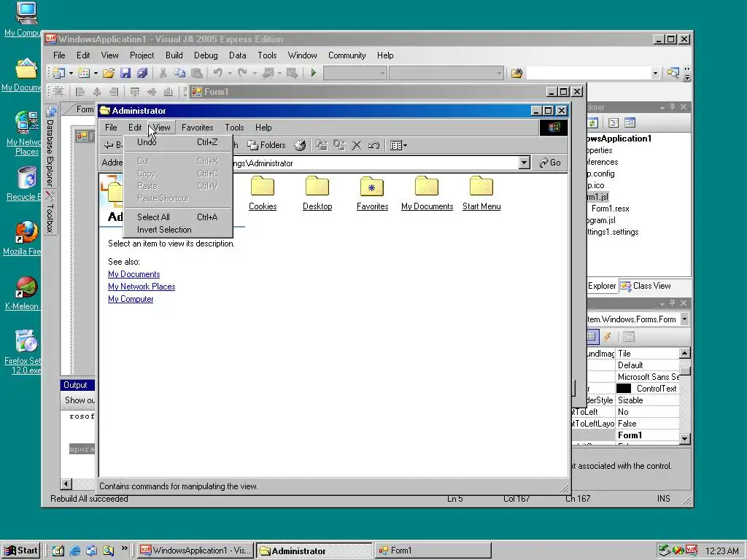Click Save All icon in Visual J# toolbar
The width and height of the screenshot is (747, 560).
[x=142, y=73]
